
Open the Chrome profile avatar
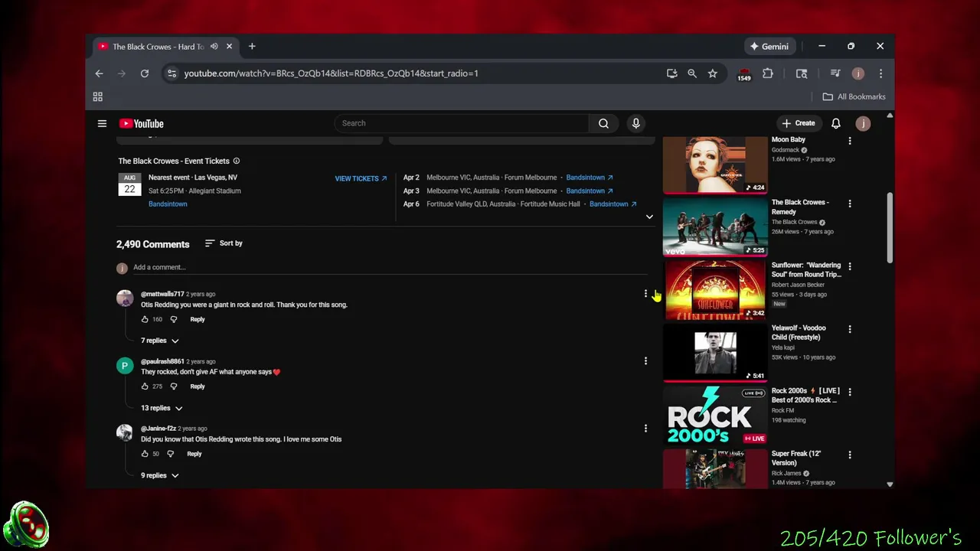(858, 73)
